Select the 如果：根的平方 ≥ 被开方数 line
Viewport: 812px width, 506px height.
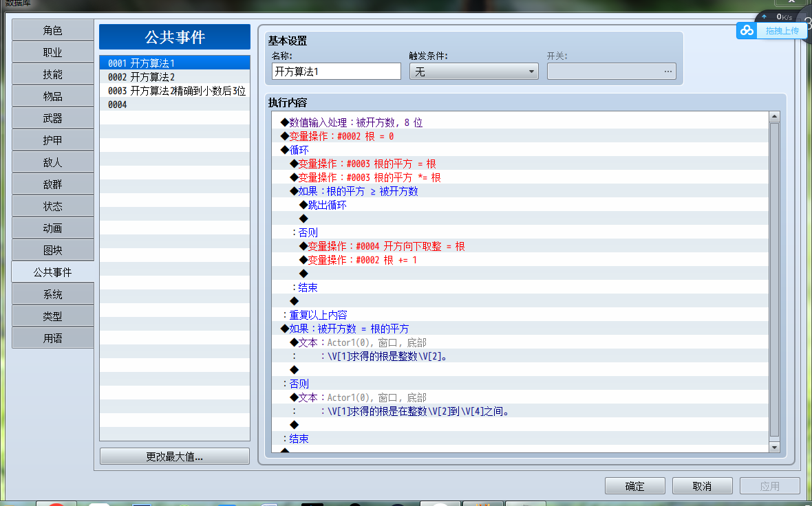tap(520, 191)
